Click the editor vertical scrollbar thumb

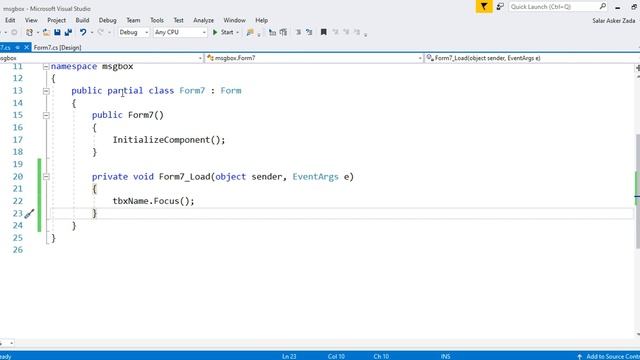coord(637,191)
